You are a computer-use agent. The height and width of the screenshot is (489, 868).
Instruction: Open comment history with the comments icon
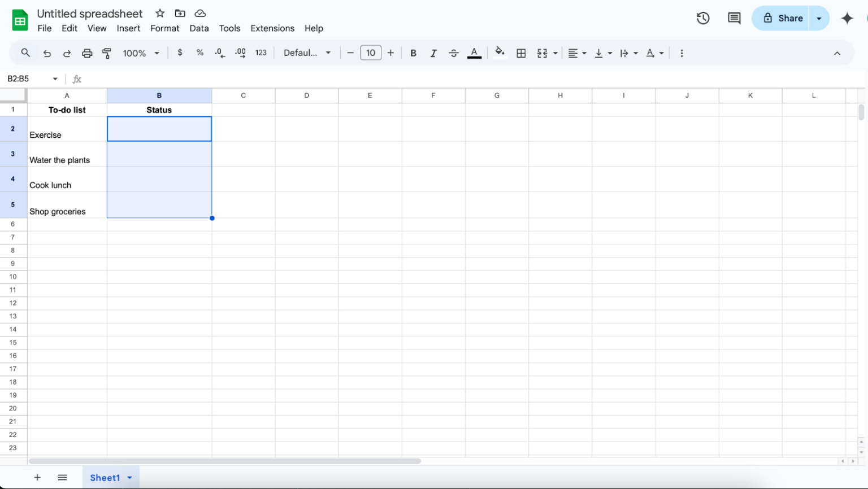click(734, 18)
